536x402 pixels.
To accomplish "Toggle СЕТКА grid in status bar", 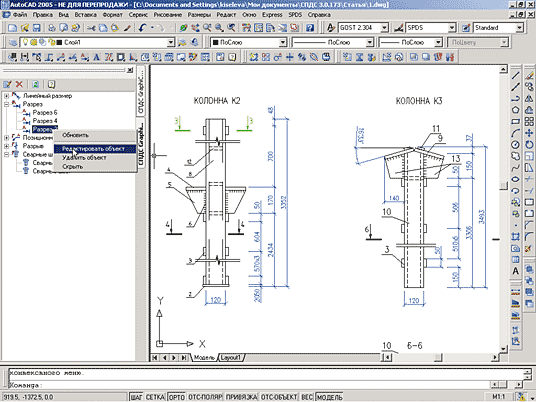I will tap(155, 397).
